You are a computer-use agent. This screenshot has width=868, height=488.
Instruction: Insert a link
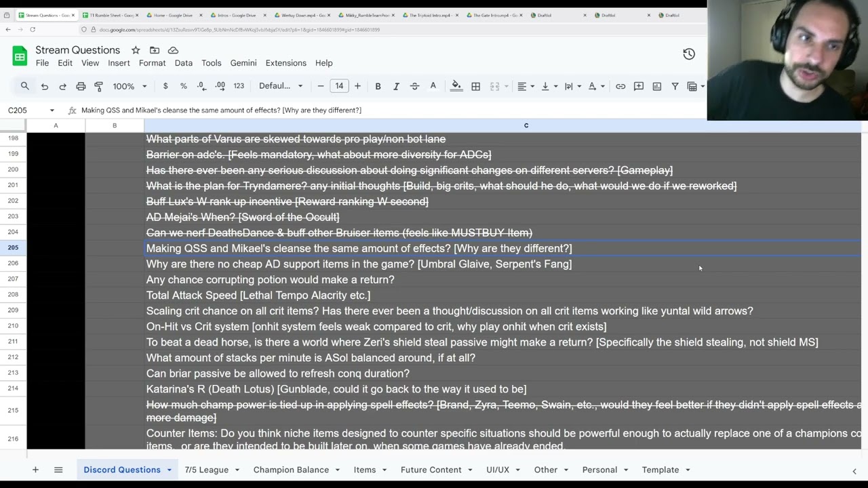click(x=620, y=86)
